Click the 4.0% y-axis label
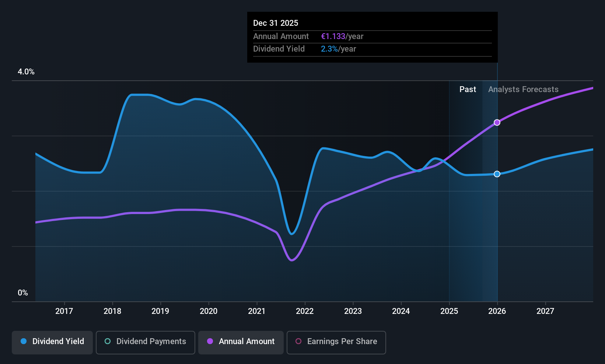605x364 pixels. click(x=26, y=72)
